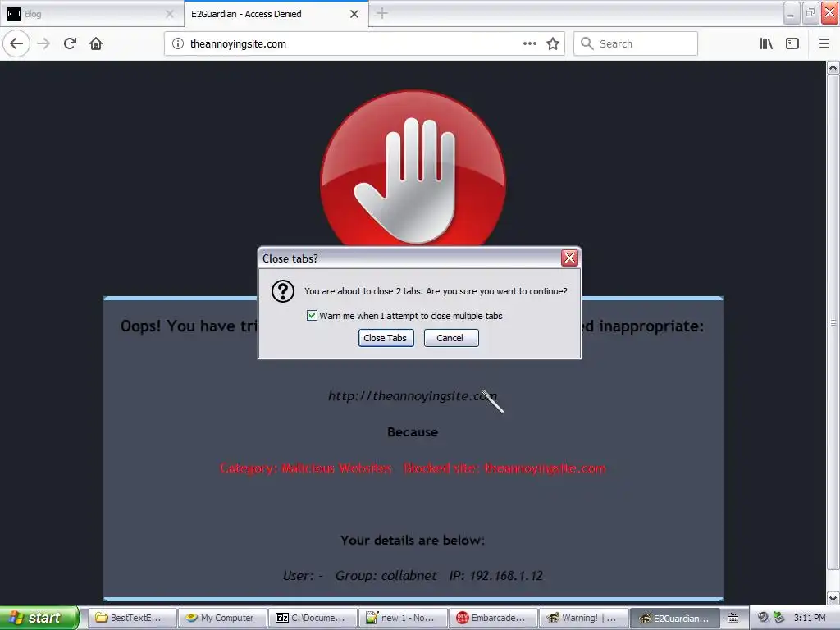This screenshot has width=840, height=630.
Task: Focus the Search input field
Action: click(636, 43)
